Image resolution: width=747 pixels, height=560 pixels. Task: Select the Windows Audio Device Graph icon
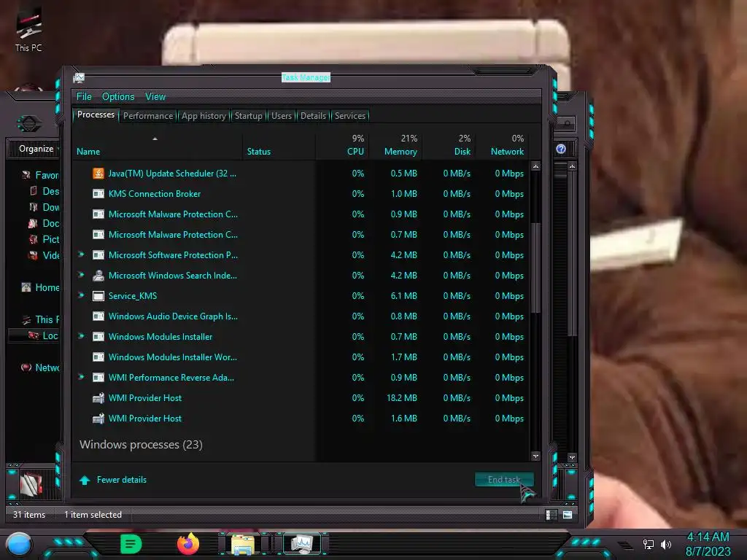(x=98, y=316)
